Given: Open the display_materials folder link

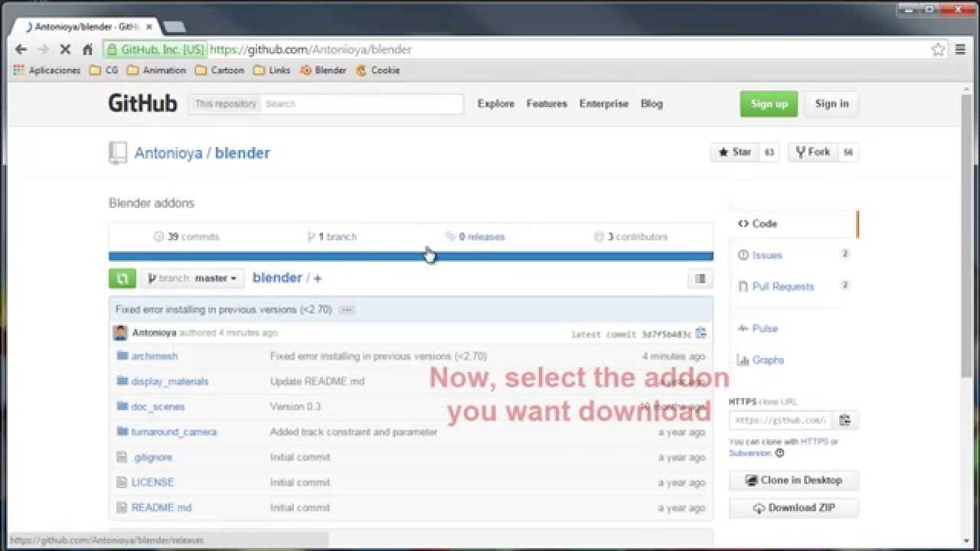Looking at the screenshot, I should tap(170, 381).
